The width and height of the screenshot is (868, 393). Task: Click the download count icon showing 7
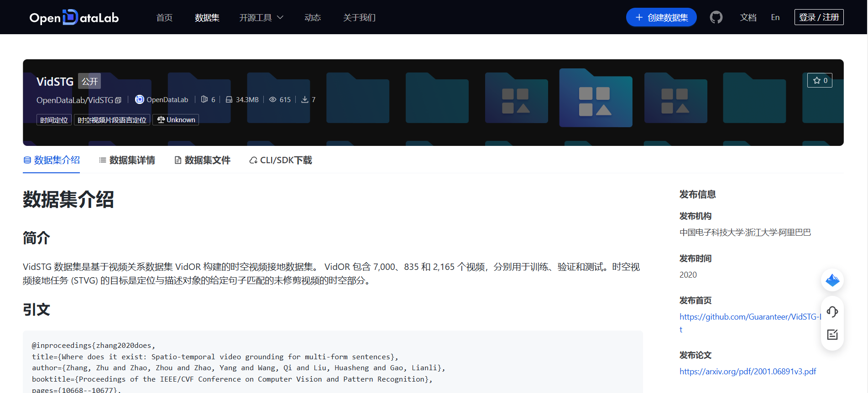[305, 99]
